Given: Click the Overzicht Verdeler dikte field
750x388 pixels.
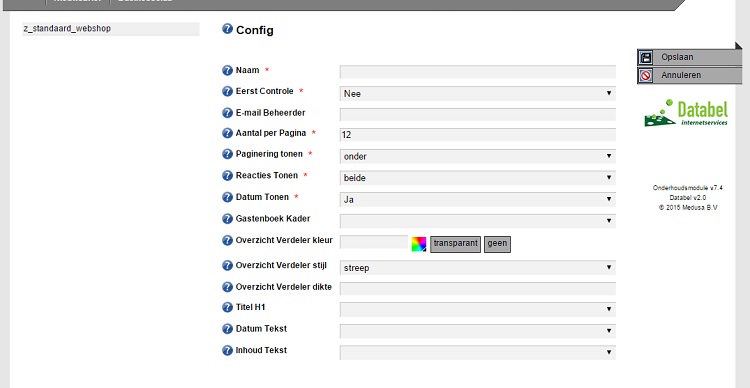Looking at the screenshot, I should 477,289.
